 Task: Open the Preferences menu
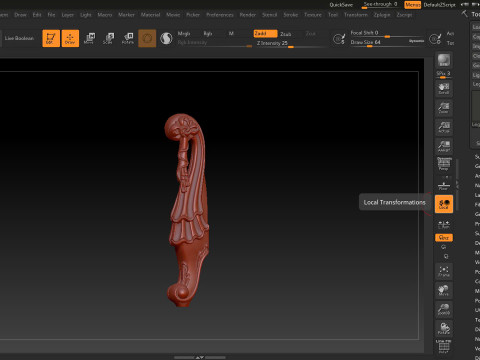pyautogui.click(x=220, y=15)
